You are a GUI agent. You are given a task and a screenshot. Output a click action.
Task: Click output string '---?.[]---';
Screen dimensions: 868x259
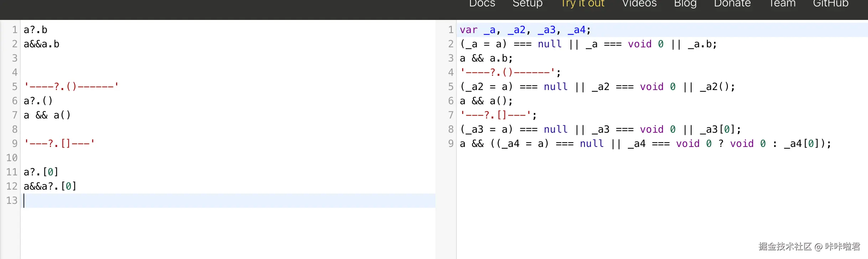click(x=498, y=115)
